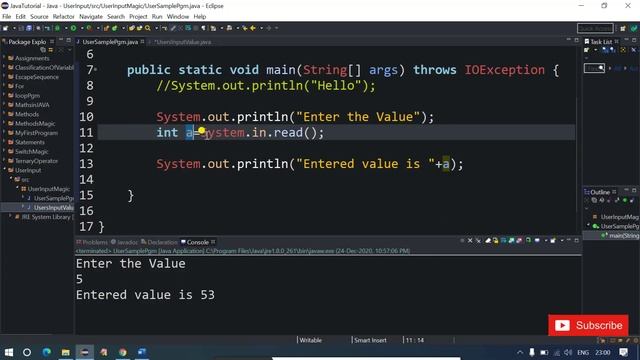This screenshot has height=360, width=640.
Task: Click the Open Perspective icon
Action: 623,28
